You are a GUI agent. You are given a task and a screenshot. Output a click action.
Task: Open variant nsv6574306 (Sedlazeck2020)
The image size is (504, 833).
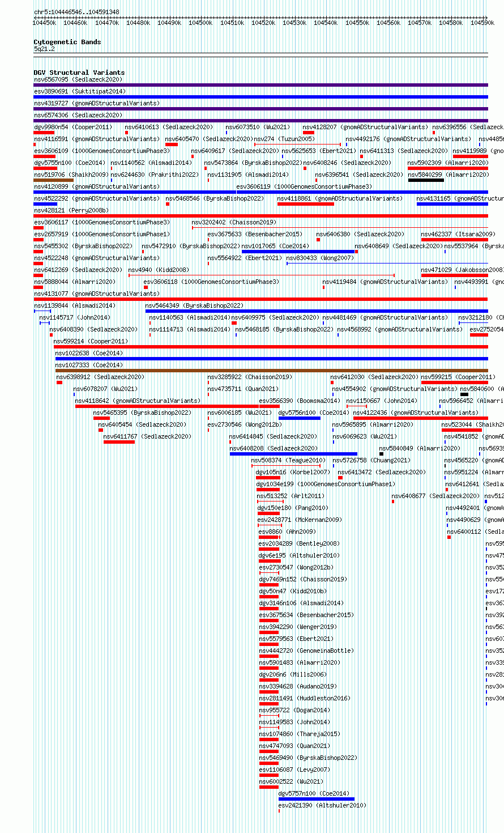pos(78,116)
